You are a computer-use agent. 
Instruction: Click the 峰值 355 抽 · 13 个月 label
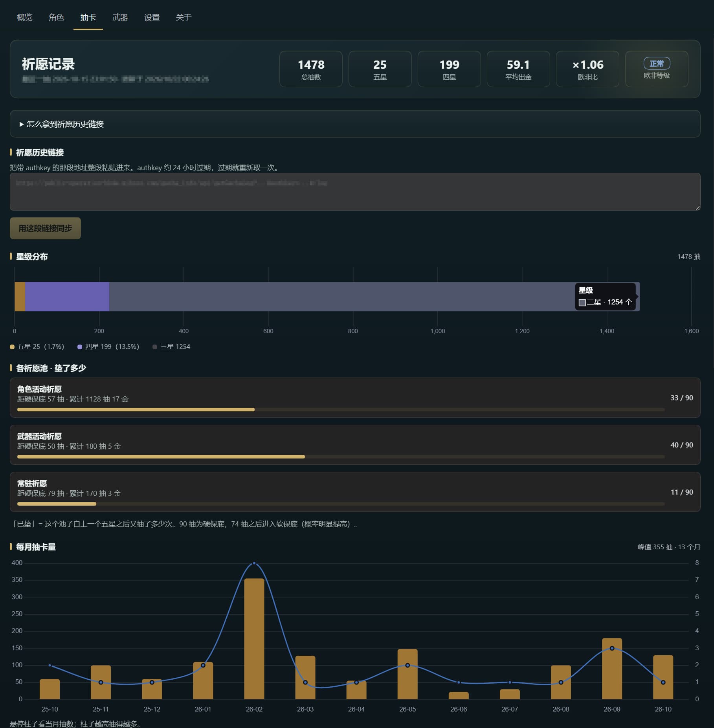pos(669,547)
